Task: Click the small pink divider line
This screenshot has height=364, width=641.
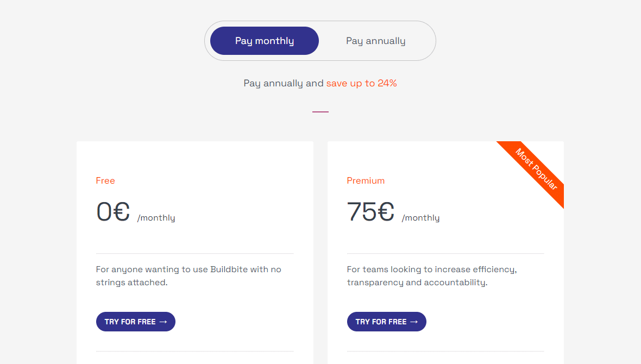Action: click(320, 112)
